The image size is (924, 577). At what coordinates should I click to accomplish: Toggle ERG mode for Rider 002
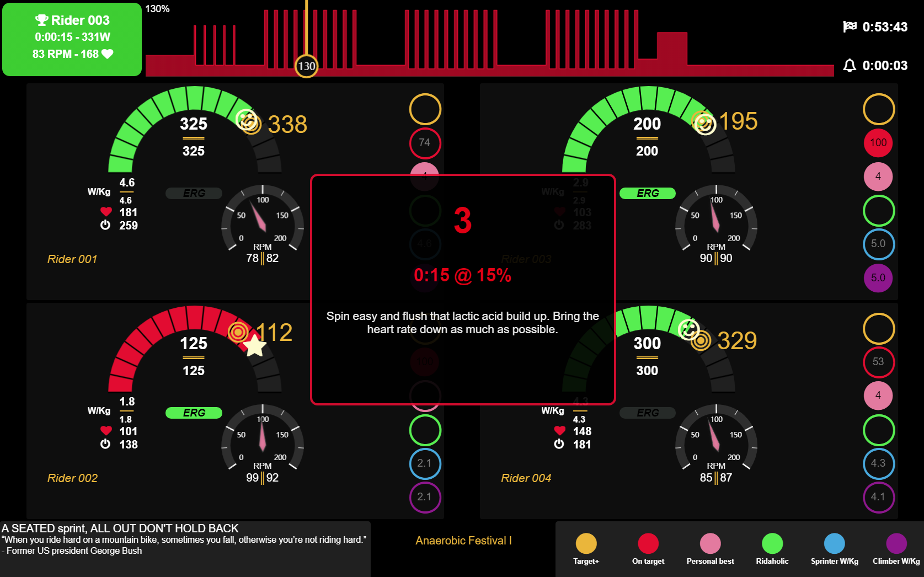pos(194,413)
